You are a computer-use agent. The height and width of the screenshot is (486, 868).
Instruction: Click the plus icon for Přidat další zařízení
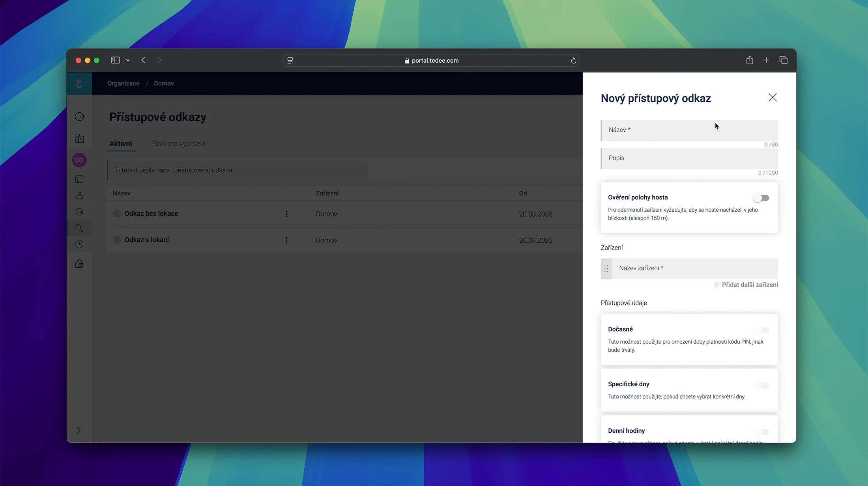point(716,285)
